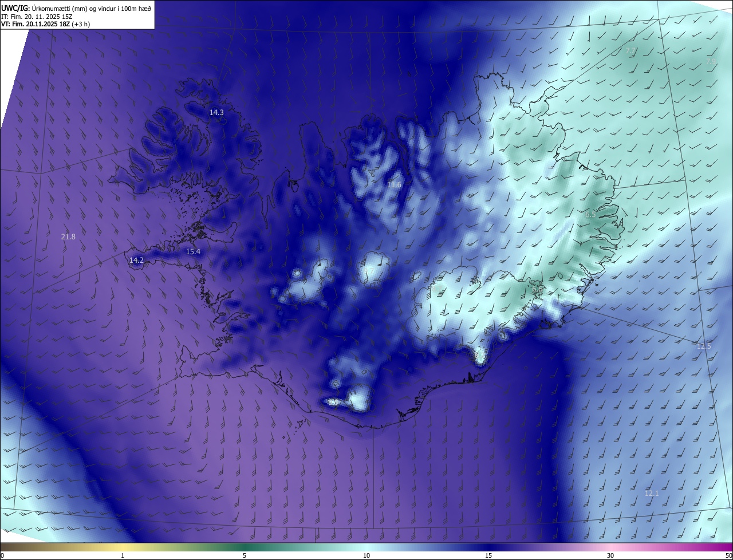Click the colorbar tick label '0'
This screenshot has width=733, height=560.
tap(2, 555)
